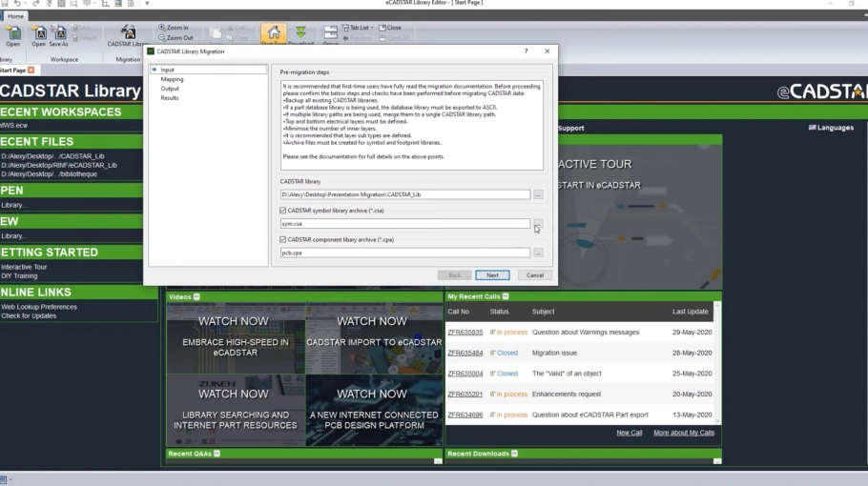Open quick access toolbar customize dropdown
The image size is (868, 486).
point(147,3)
